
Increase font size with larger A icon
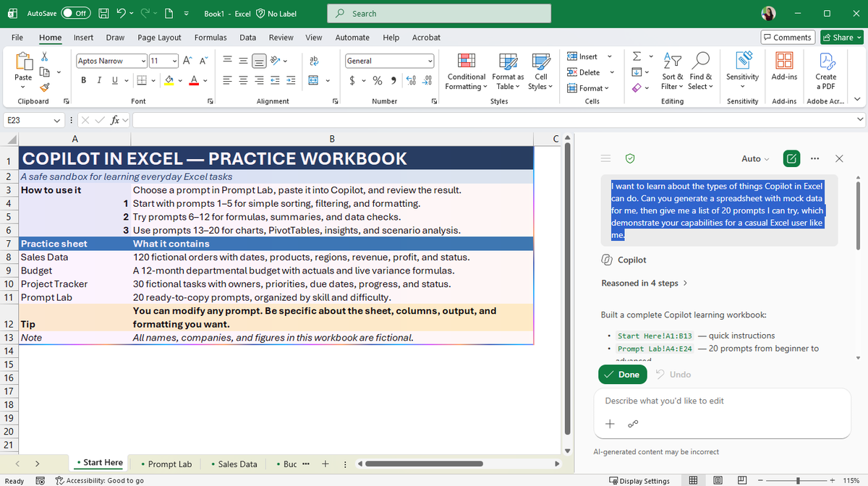coord(187,61)
